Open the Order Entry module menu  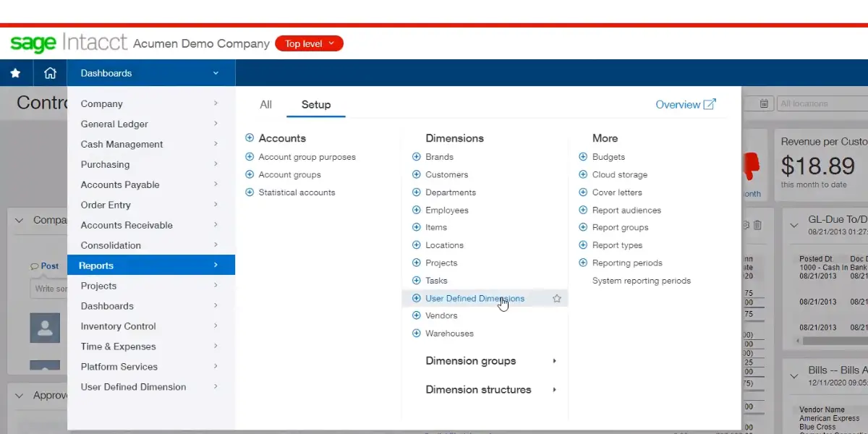click(151, 205)
